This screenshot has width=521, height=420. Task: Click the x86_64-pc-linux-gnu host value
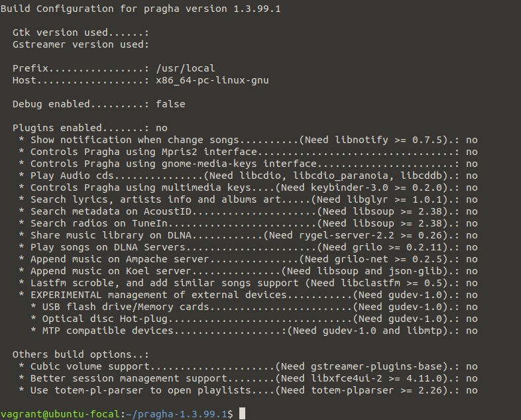pyautogui.click(x=212, y=81)
